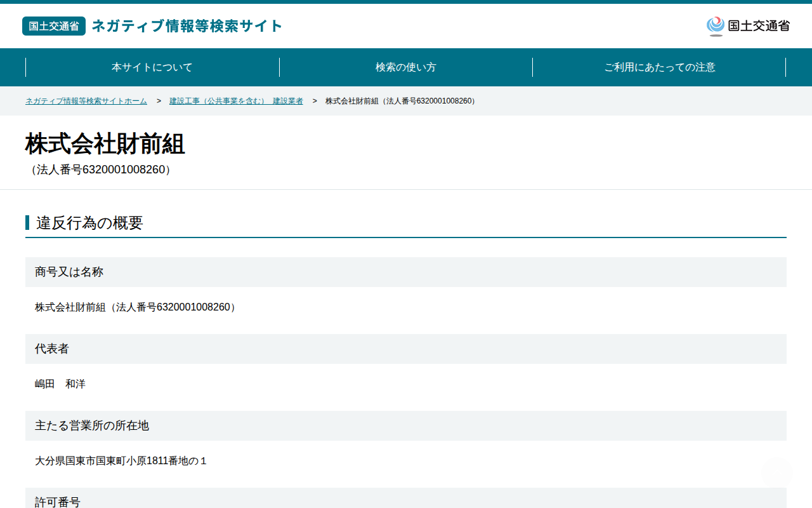The image size is (812, 508).
Task: Click the 代表者 field header
Action: [x=406, y=349]
